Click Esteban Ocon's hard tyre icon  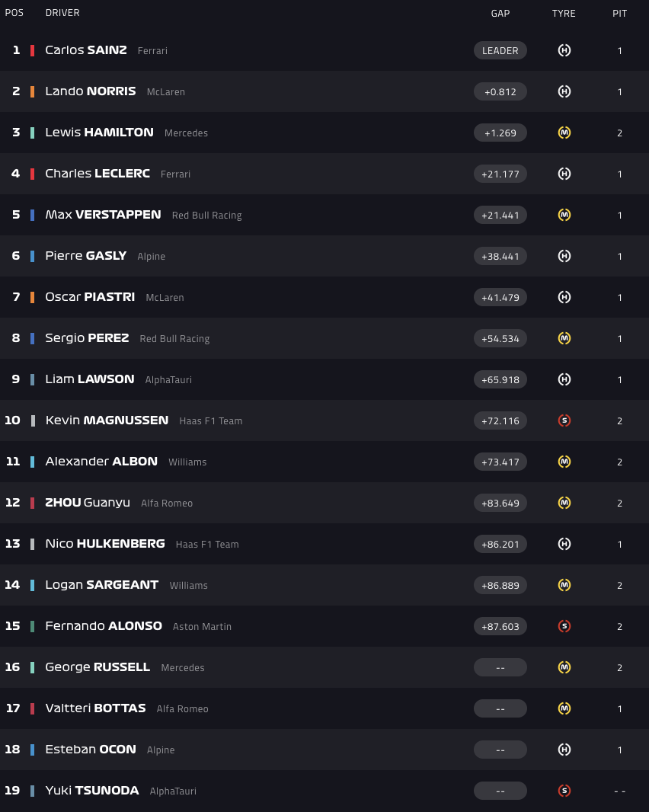pyautogui.click(x=564, y=750)
